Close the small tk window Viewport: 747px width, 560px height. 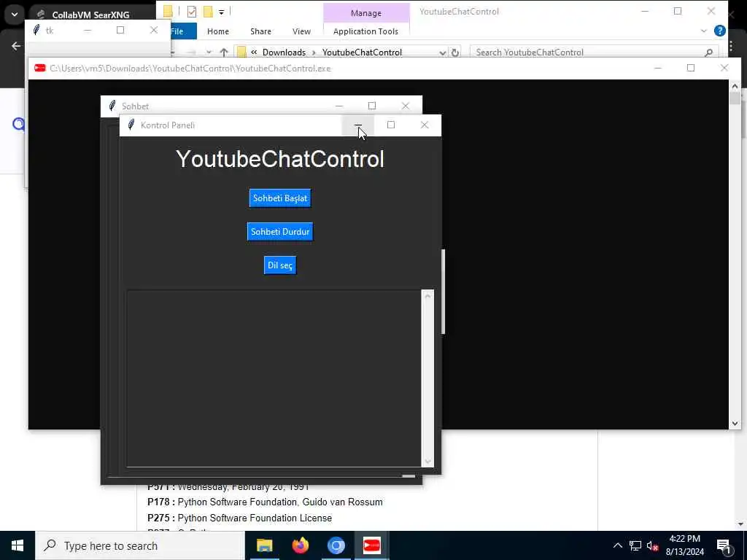(154, 30)
